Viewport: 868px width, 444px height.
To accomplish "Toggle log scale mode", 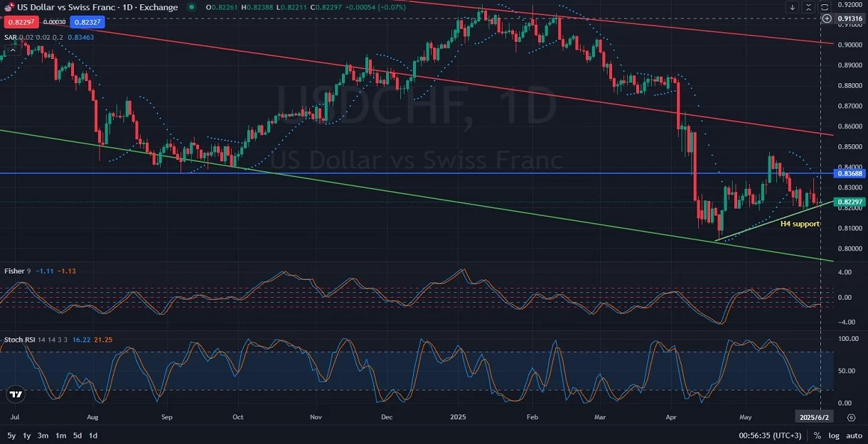I will 832,435.
